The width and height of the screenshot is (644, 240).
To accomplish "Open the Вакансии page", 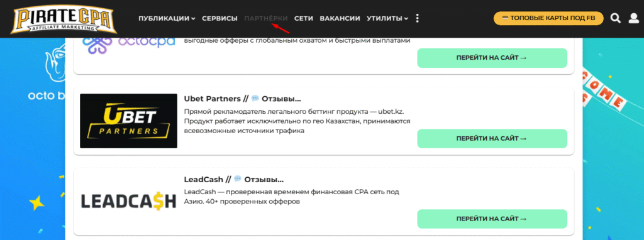I will 340,18.
